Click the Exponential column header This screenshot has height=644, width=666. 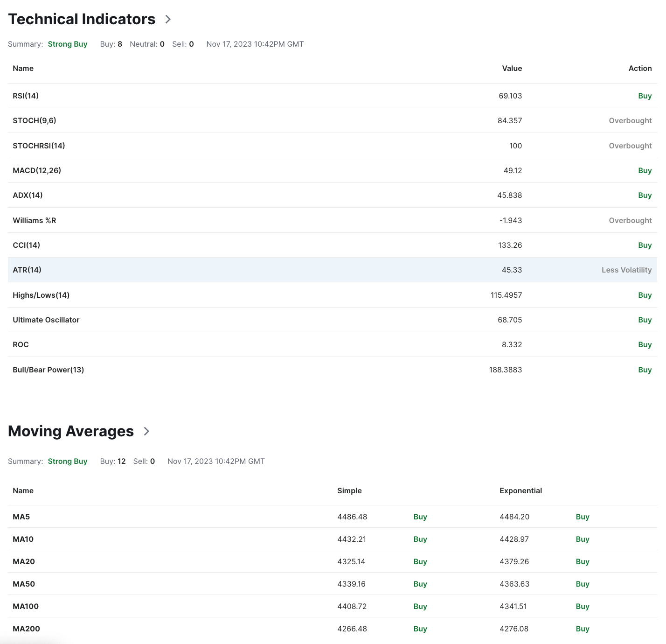[x=521, y=490]
